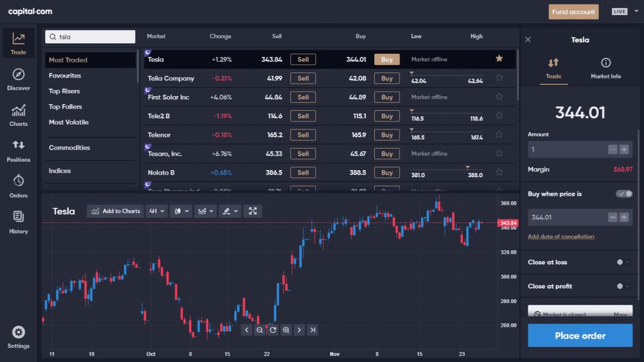Switch to the Market Info tab
Screen dimensions: 644x362
click(605, 68)
